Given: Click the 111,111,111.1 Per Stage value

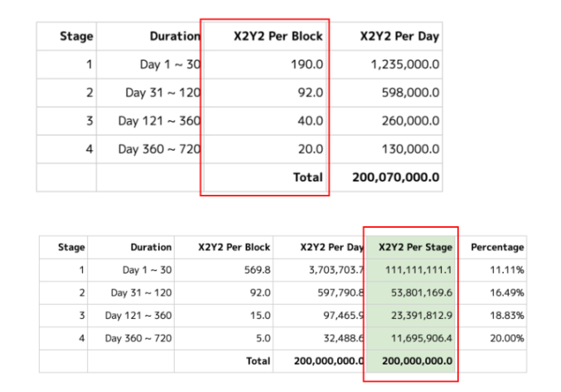Looking at the screenshot, I should tap(418, 269).
